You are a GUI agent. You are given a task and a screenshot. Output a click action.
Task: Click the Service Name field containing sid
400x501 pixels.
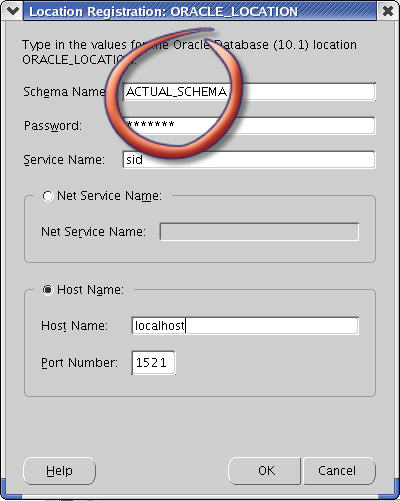[249, 160]
